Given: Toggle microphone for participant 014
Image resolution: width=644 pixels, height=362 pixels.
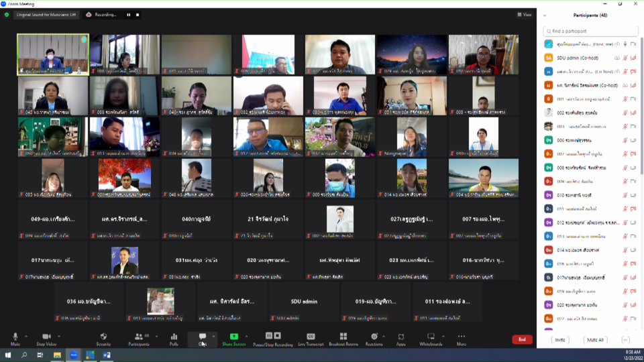Looking at the screenshot, I should [x=625, y=250].
